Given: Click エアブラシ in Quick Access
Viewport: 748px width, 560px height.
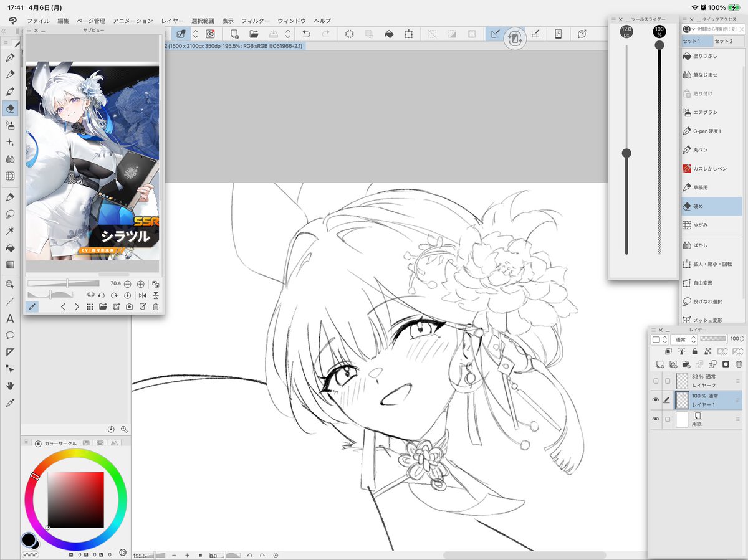Looking at the screenshot, I should click(712, 113).
